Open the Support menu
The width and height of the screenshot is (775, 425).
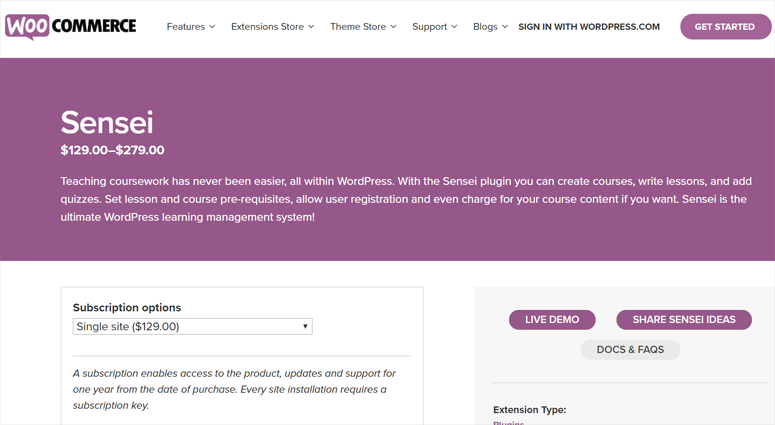pos(429,27)
